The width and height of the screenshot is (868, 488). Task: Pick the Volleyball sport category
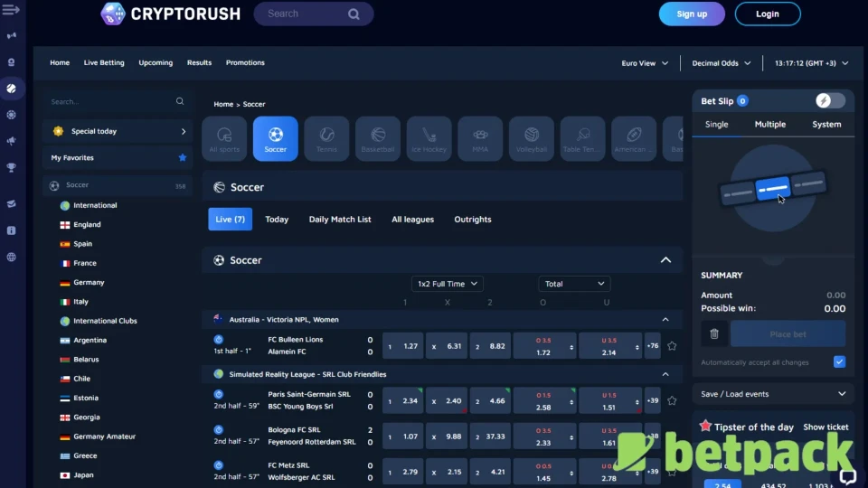pyautogui.click(x=532, y=138)
